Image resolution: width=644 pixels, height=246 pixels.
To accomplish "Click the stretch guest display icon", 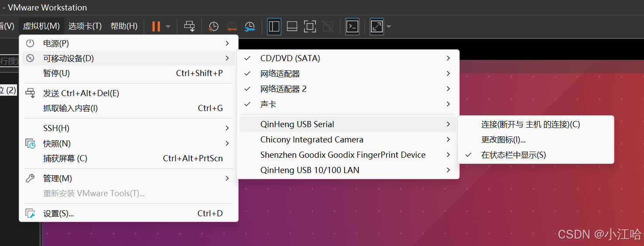I will (x=377, y=27).
